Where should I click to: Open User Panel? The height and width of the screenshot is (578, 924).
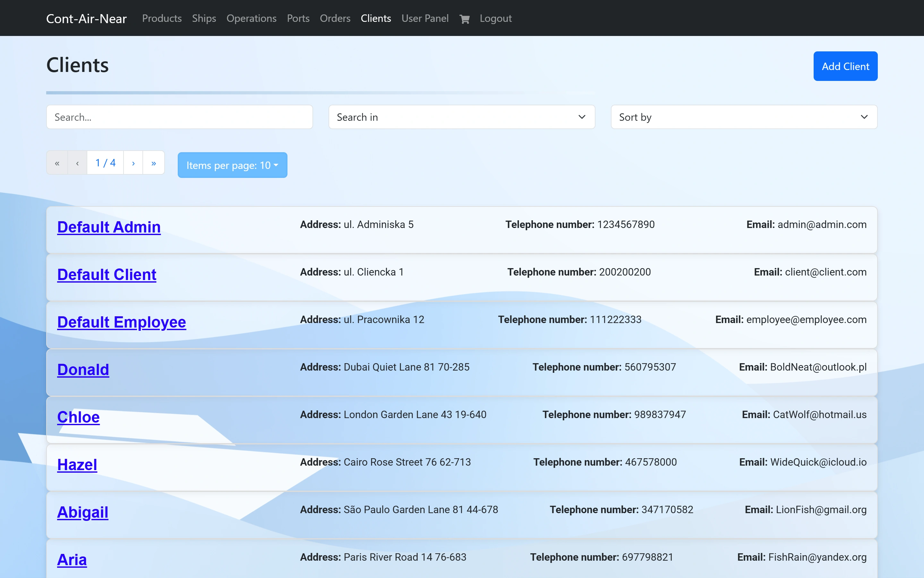coord(425,18)
